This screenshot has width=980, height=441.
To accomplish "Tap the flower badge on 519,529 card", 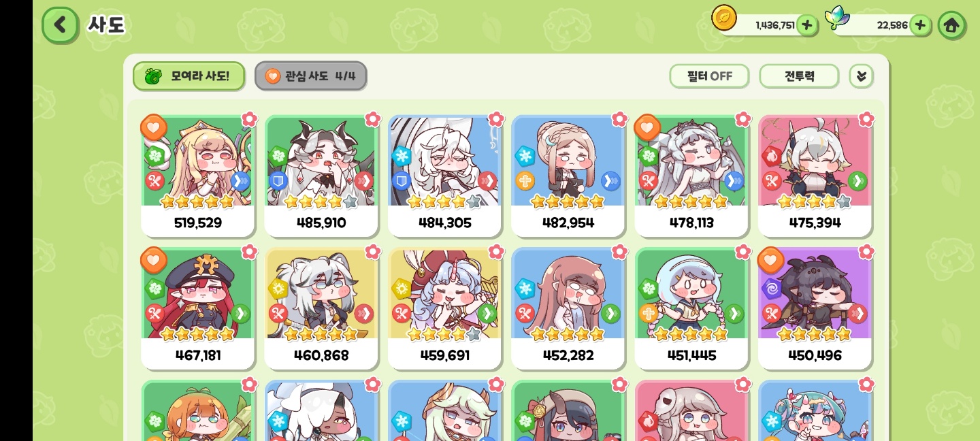I will tap(250, 119).
